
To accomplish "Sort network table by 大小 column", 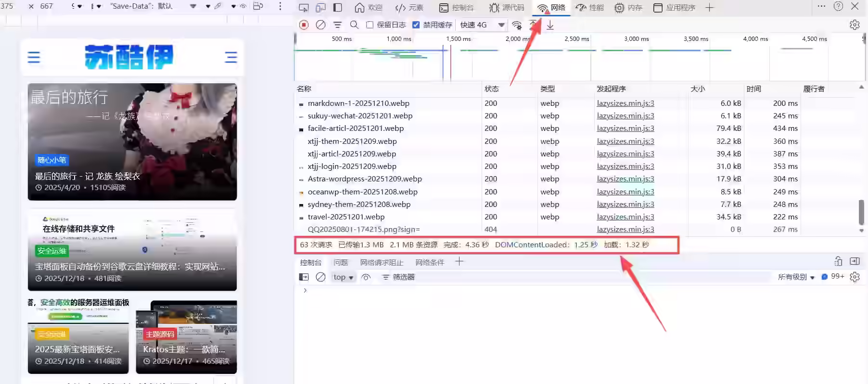I will click(x=698, y=89).
